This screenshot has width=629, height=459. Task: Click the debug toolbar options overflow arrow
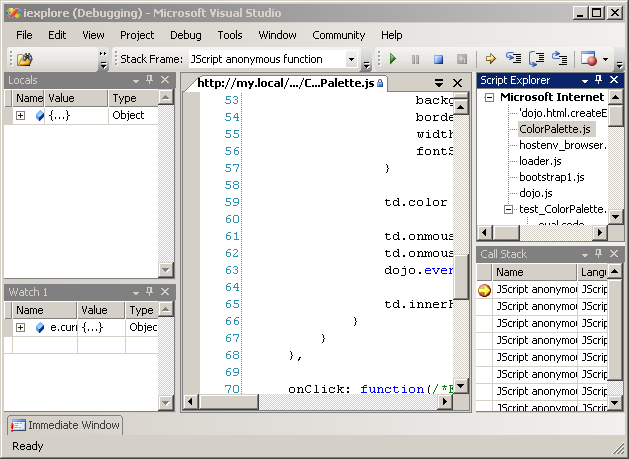(620, 64)
